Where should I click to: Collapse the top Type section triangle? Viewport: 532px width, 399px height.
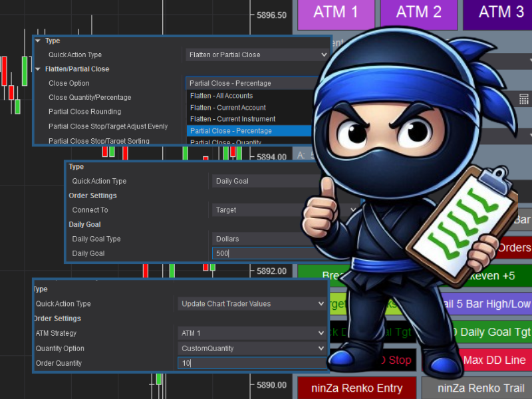(x=38, y=41)
